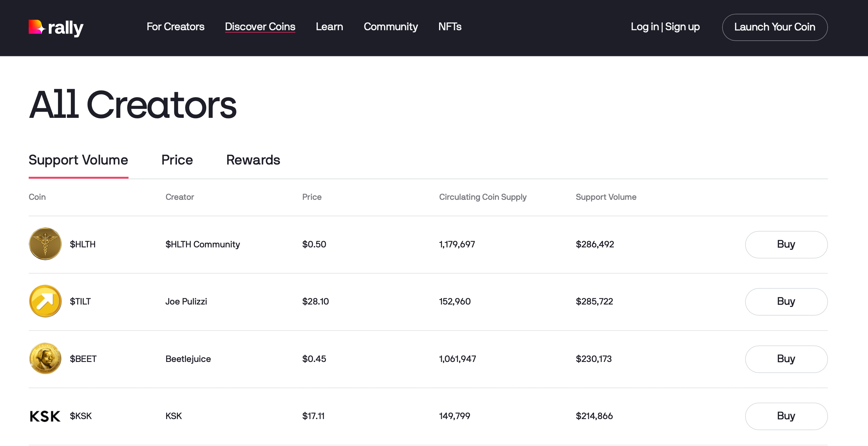This screenshot has height=446, width=868.
Task: Navigate to NFTs
Action: [450, 27]
